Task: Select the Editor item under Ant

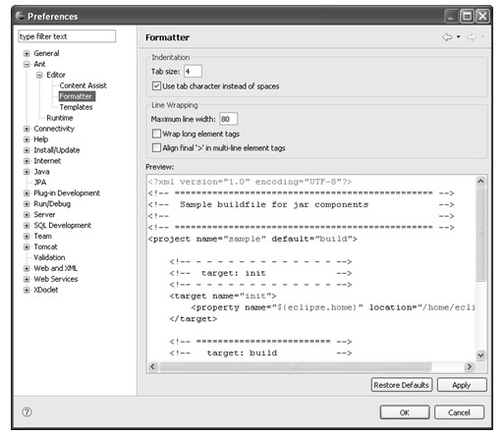Action: pyautogui.click(x=56, y=75)
